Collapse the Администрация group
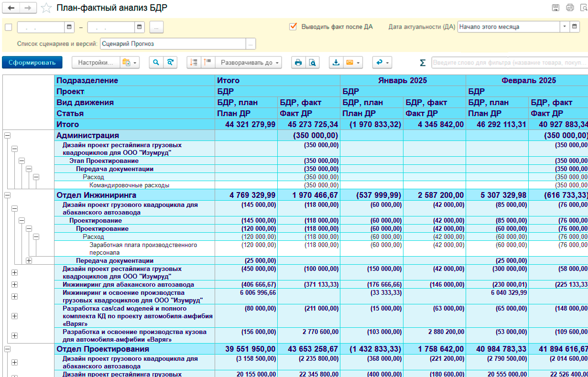 pos(7,136)
